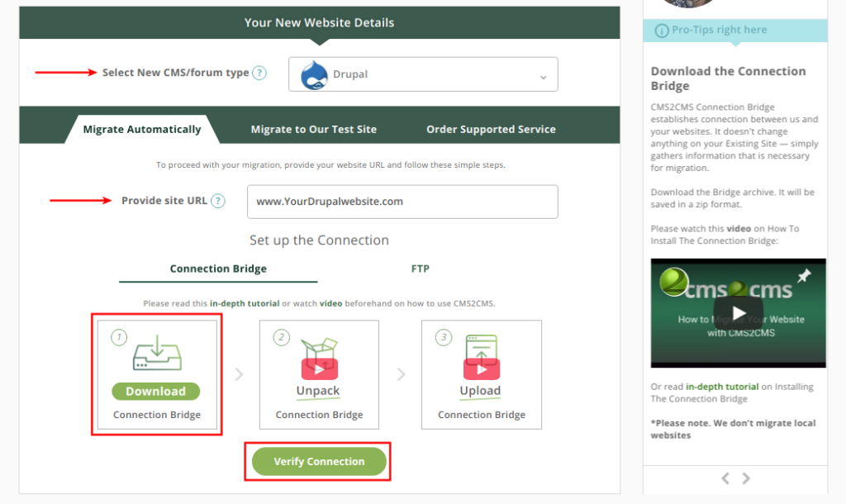
Task: Open the in-depth tutorial link above steps
Action: [245, 303]
